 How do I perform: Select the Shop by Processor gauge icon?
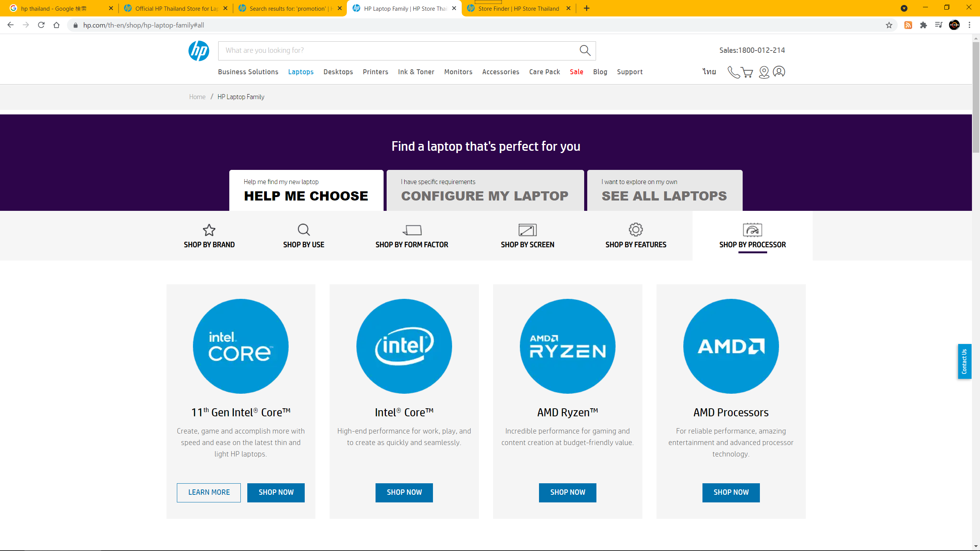(752, 230)
